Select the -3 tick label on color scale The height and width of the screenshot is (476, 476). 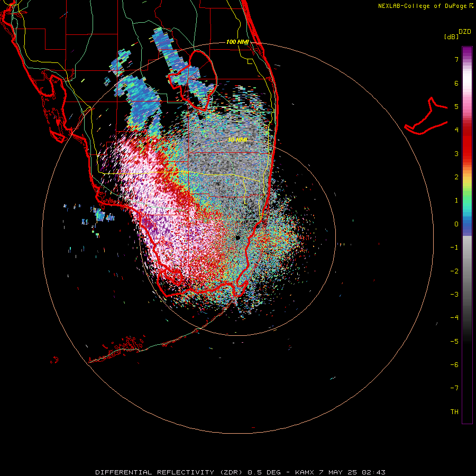(454, 295)
